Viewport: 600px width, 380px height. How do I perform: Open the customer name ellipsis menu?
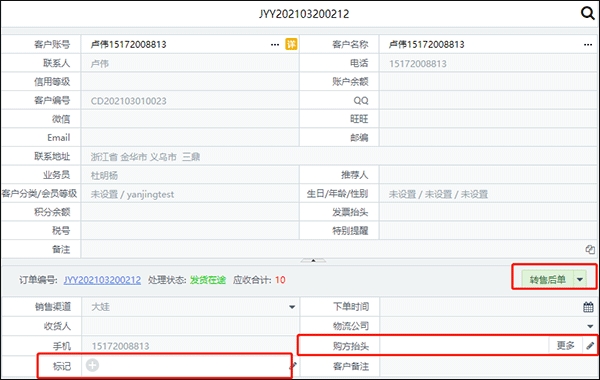coord(588,44)
